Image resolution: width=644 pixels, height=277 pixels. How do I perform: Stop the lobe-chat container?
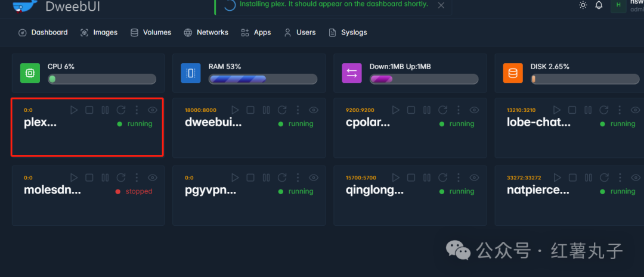[572, 110]
